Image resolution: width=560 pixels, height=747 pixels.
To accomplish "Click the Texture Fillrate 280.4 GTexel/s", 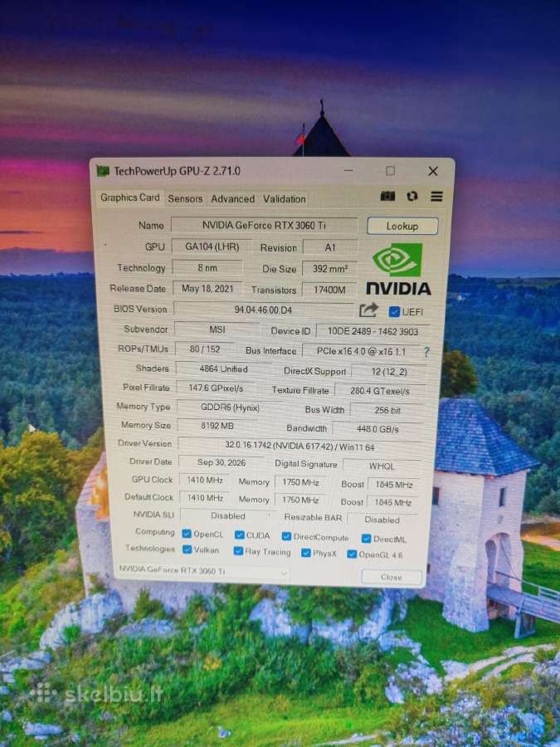I will pyautogui.click(x=380, y=391).
